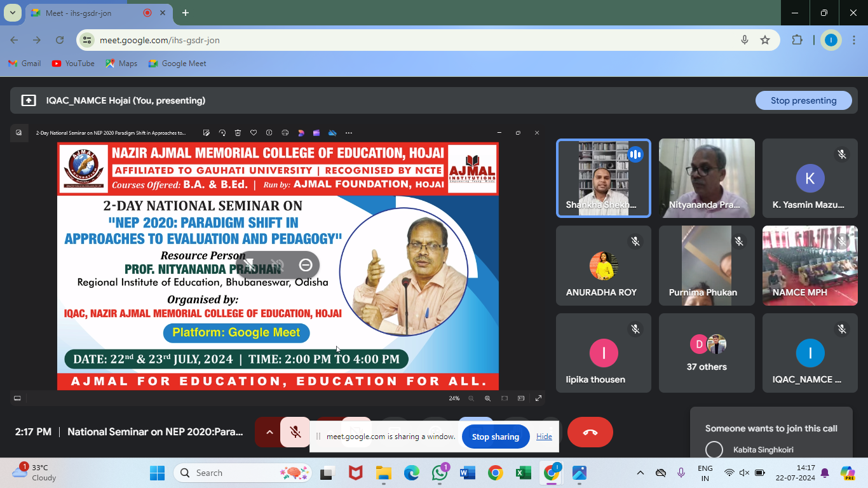
Task: Print the seminar poster using printer icon
Action: point(285,133)
